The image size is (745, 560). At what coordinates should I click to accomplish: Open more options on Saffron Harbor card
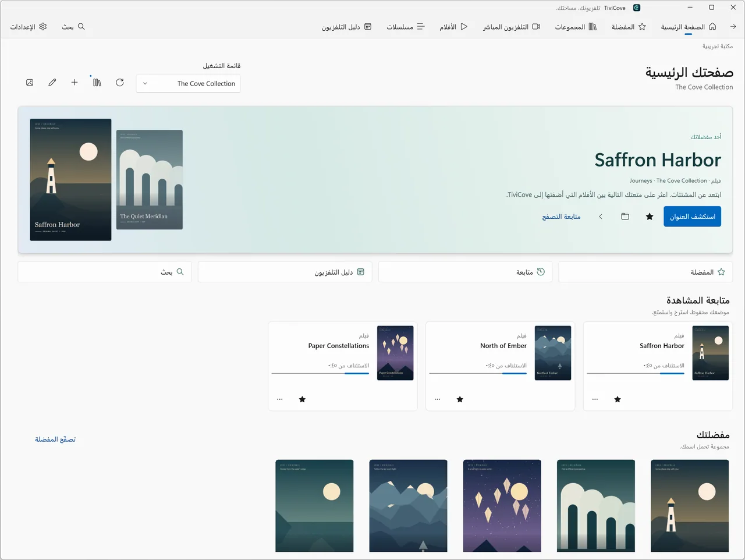[x=595, y=399]
